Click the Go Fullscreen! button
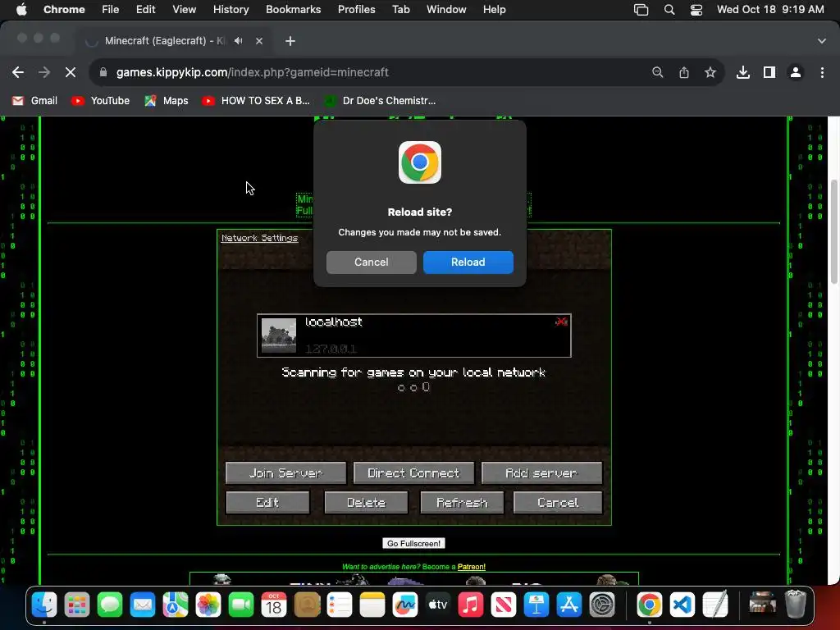The height and width of the screenshot is (630, 840). (x=413, y=543)
